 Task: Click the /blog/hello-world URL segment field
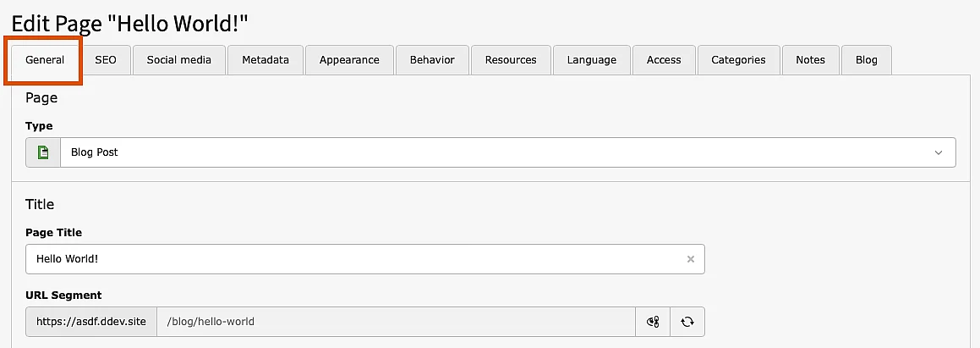pos(396,322)
